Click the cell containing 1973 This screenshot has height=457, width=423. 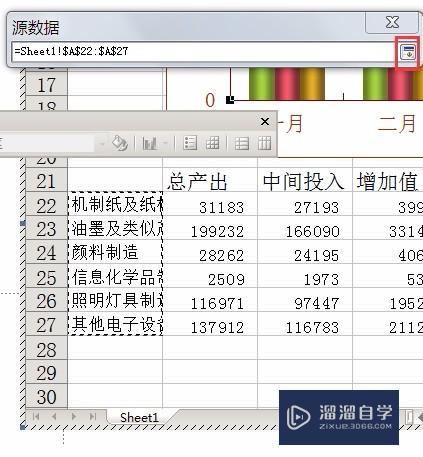(x=305, y=276)
